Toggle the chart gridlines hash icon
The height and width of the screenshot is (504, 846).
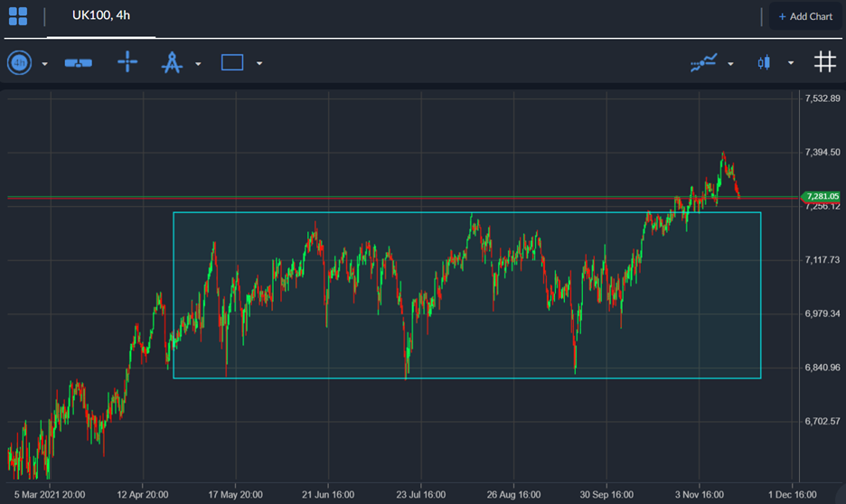click(x=825, y=61)
